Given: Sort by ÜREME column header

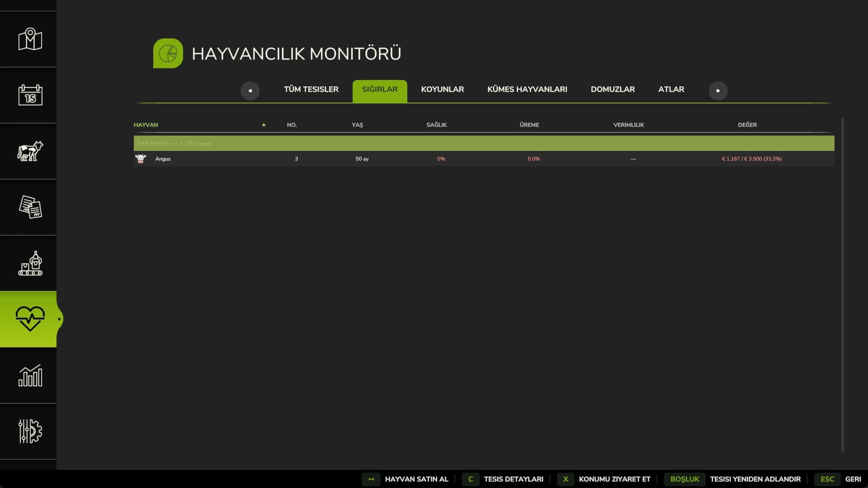Looking at the screenshot, I should tap(529, 125).
